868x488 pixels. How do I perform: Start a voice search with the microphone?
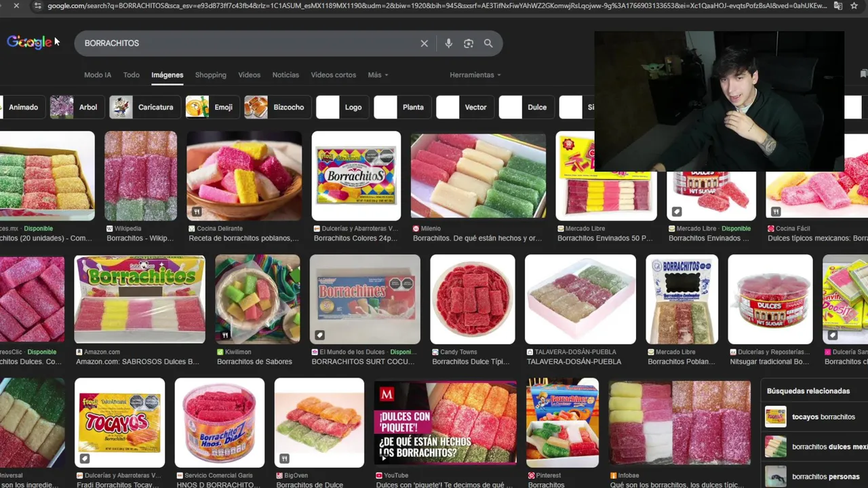[x=448, y=43]
